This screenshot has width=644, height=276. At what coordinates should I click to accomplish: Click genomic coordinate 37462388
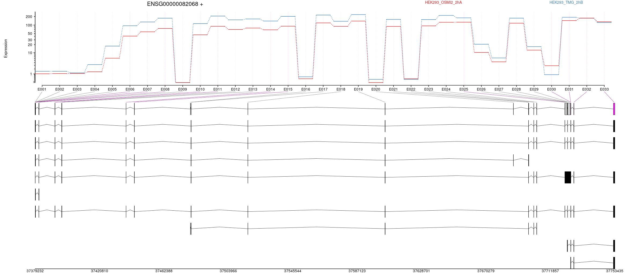pyautogui.click(x=164, y=271)
